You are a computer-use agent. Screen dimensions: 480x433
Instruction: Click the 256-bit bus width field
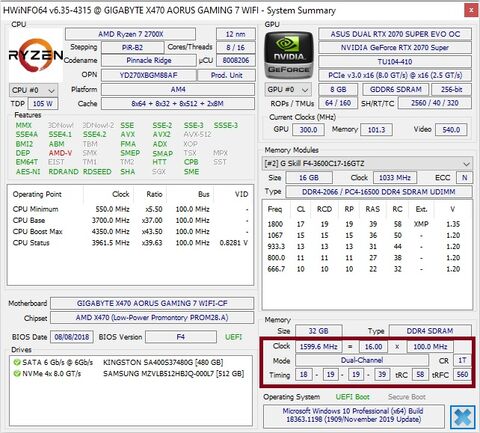click(451, 89)
